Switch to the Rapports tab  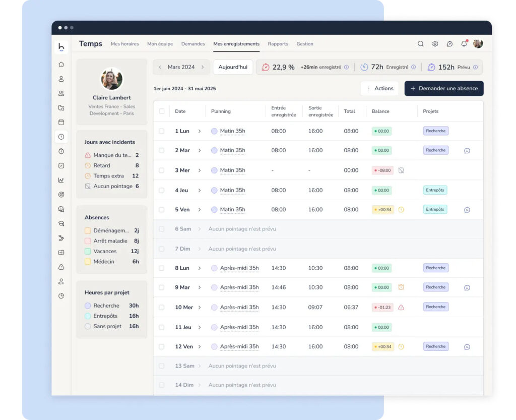point(278,44)
